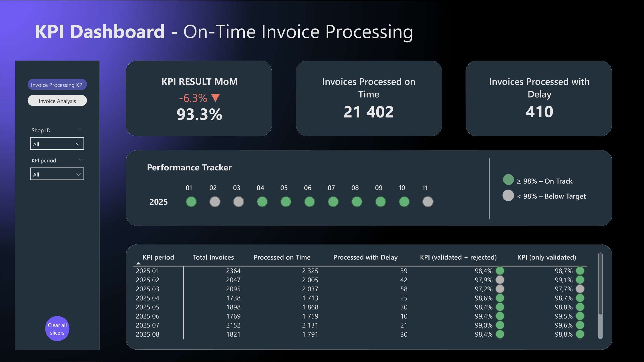Select Invoice Processing KPI page

[57, 85]
